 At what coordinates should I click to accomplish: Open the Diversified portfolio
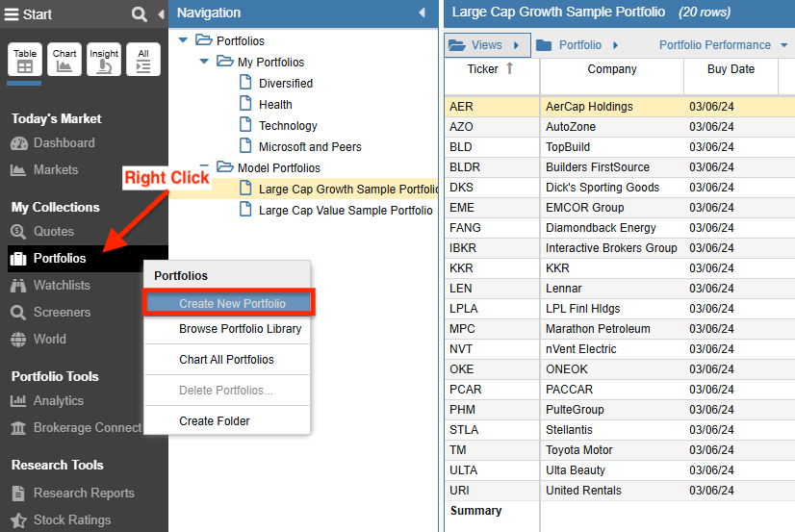pos(286,84)
